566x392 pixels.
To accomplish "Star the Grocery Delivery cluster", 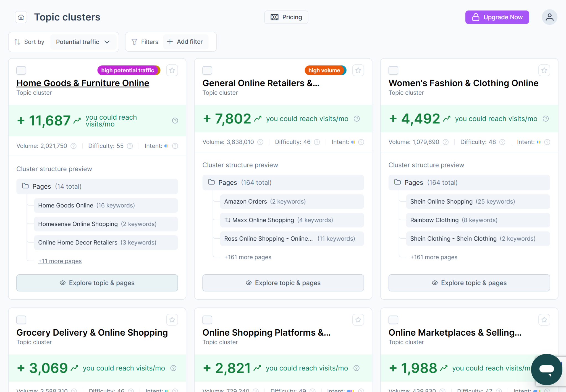I will 172,320.
